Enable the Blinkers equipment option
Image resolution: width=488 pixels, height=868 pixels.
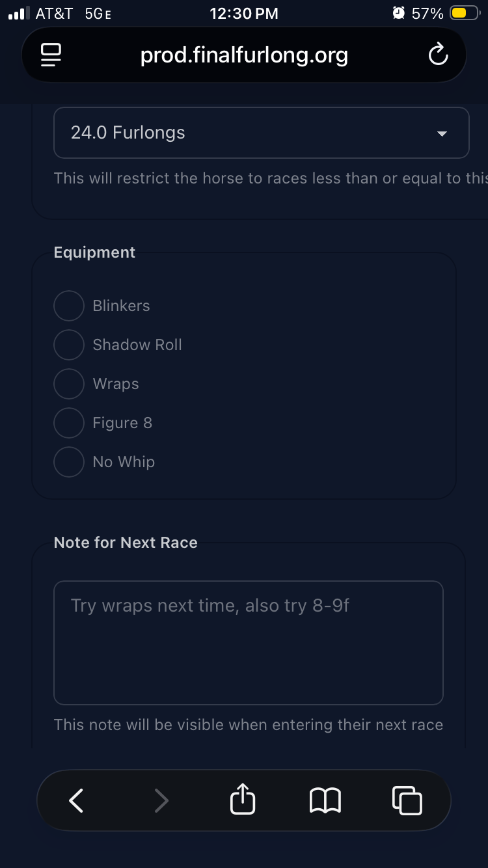click(x=69, y=306)
